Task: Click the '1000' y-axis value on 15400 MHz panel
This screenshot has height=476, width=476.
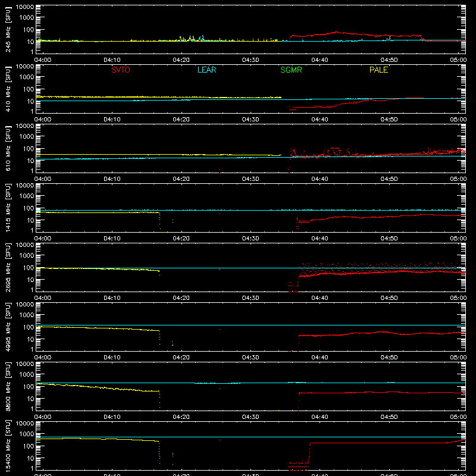Action: pyautogui.click(x=27, y=434)
